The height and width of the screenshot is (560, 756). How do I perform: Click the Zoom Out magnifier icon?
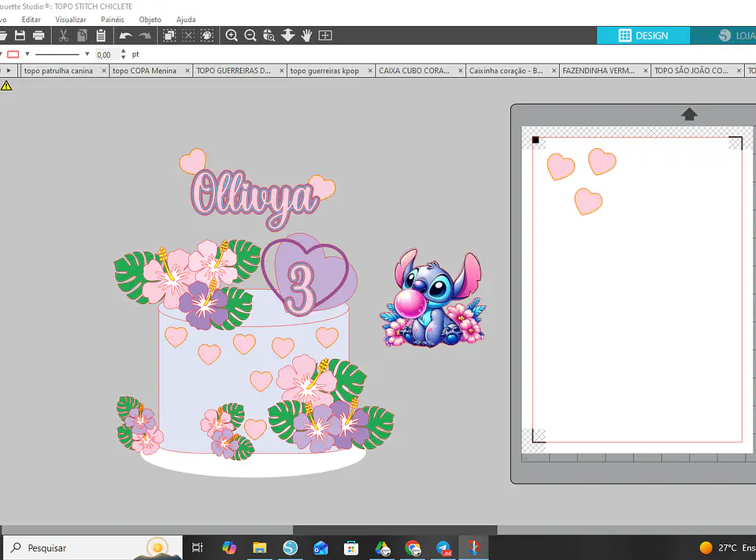(250, 35)
